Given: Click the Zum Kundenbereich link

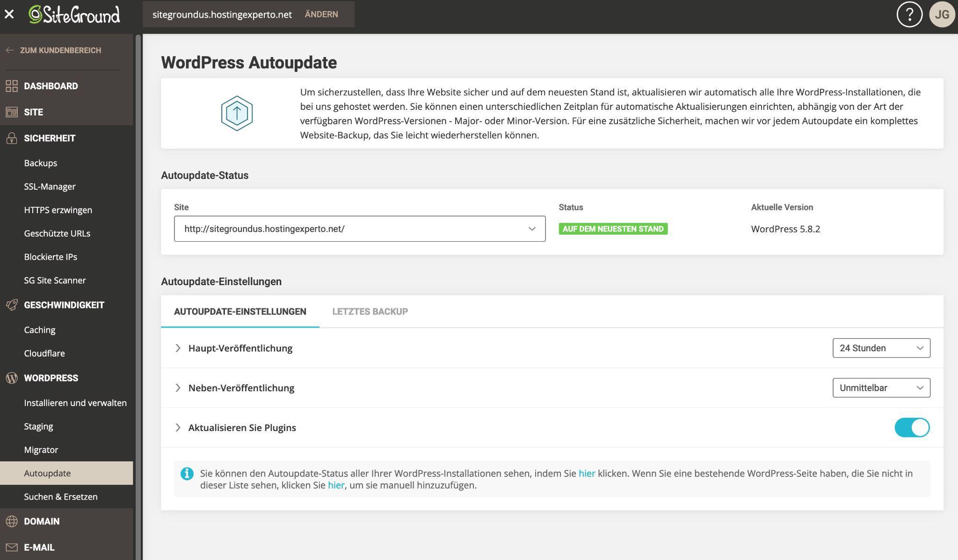Looking at the screenshot, I should [x=60, y=50].
